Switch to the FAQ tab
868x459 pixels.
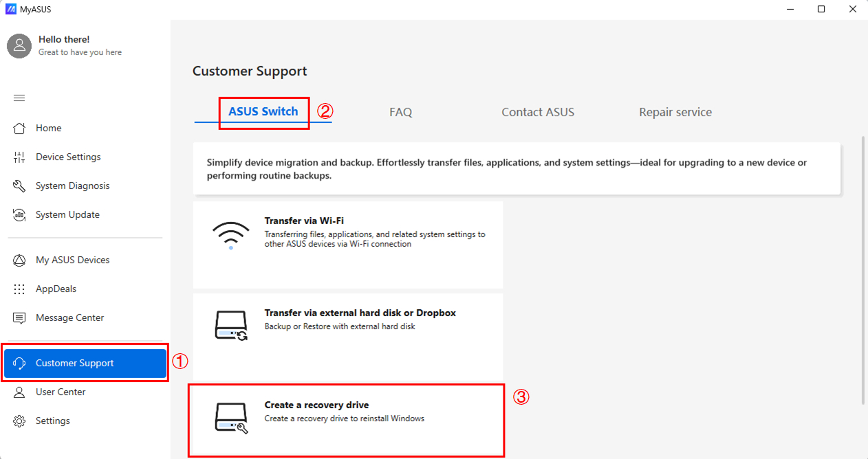point(400,112)
